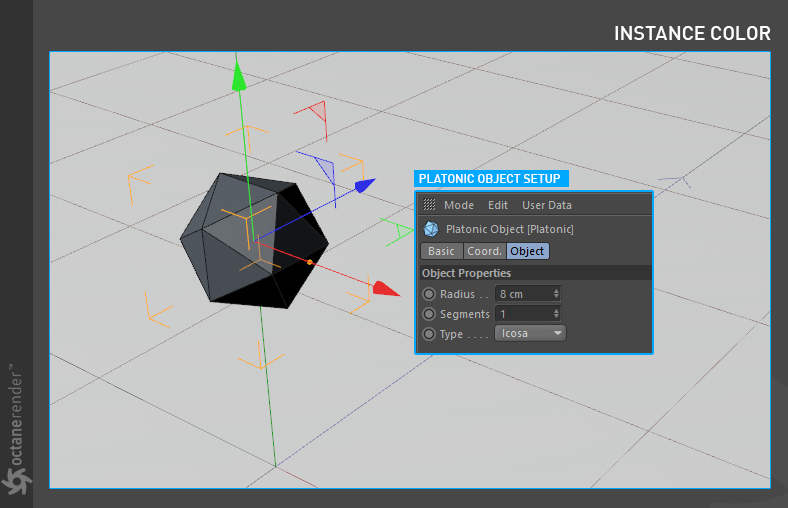Open the User Data menu
Screen dimensions: 788x508
coord(547,205)
